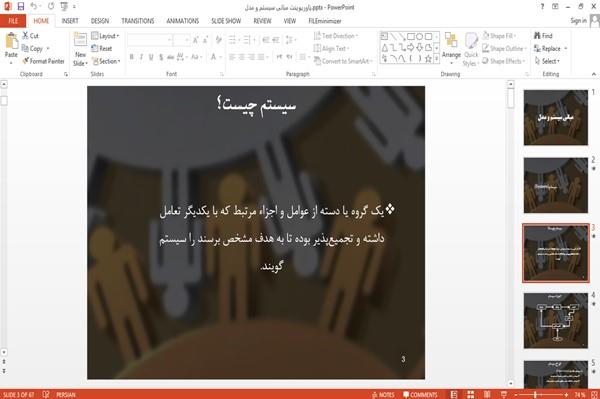Open COMMENTS pane from status bar
This screenshot has width=600, height=399.
point(420,394)
